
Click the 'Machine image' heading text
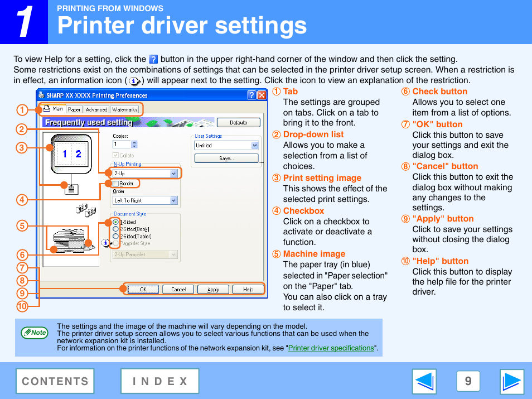click(314, 254)
